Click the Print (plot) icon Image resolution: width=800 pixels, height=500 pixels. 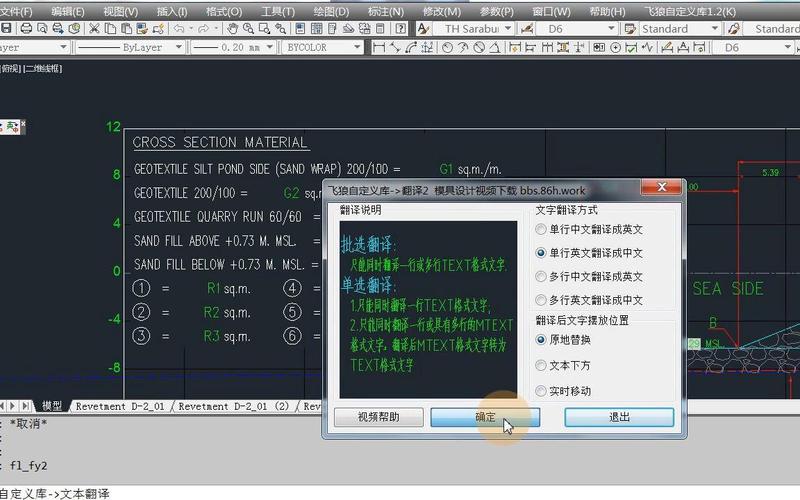pos(26,29)
